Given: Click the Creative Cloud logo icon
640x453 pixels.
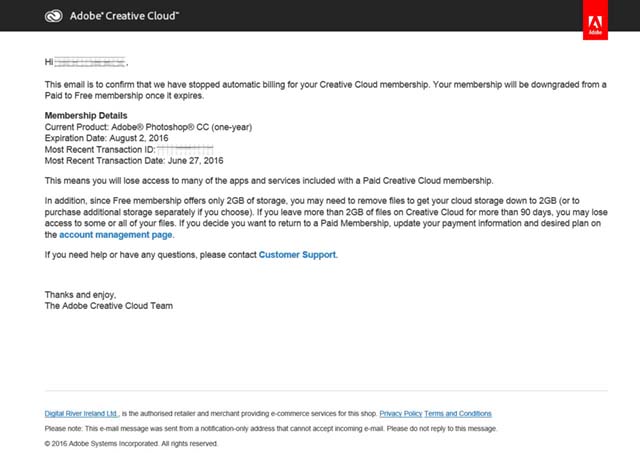Looking at the screenshot, I should (53, 16).
